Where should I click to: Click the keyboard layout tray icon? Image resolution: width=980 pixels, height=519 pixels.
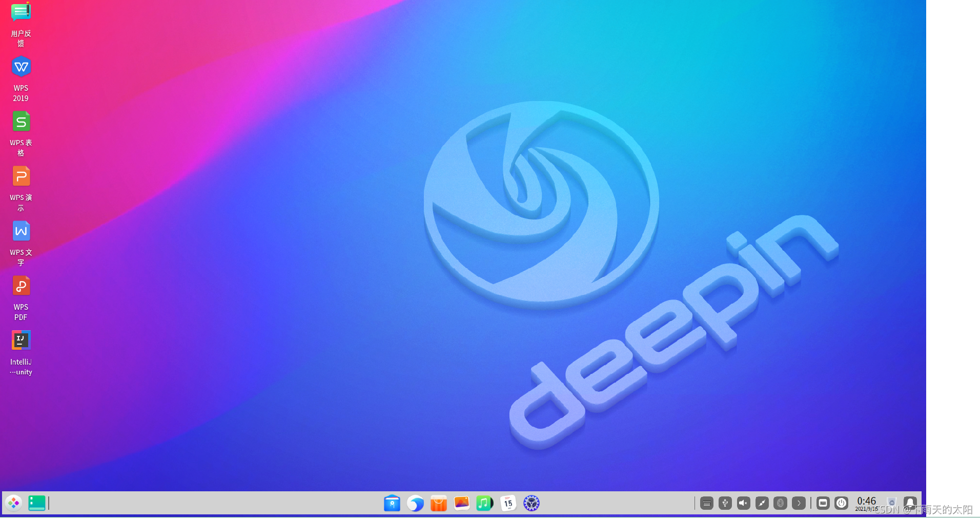click(707, 503)
